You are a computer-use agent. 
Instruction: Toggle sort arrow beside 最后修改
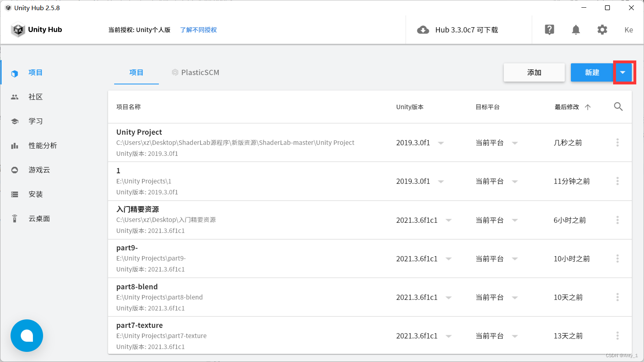tap(588, 107)
